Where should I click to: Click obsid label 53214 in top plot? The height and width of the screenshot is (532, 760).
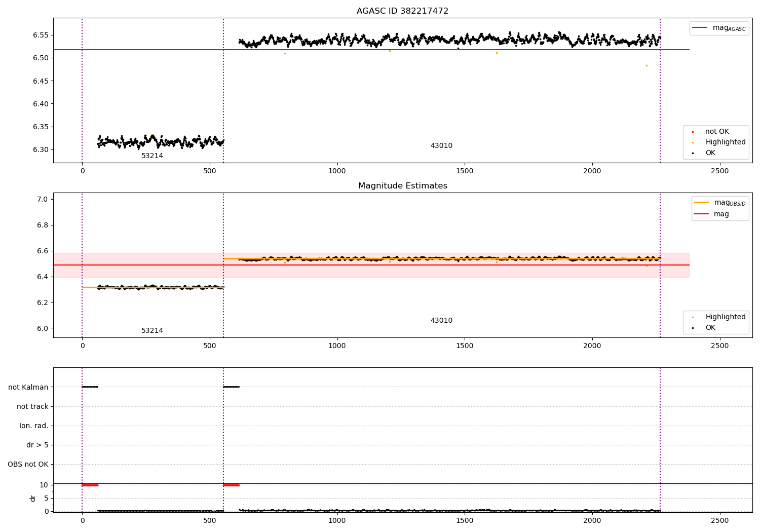click(x=152, y=156)
